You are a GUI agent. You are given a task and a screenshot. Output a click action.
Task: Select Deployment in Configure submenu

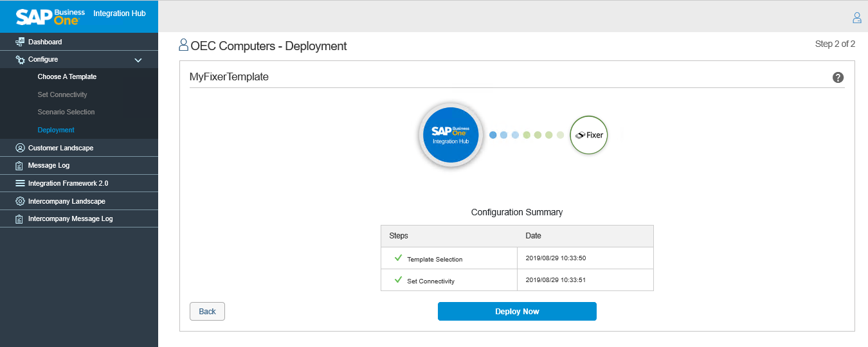pos(56,130)
